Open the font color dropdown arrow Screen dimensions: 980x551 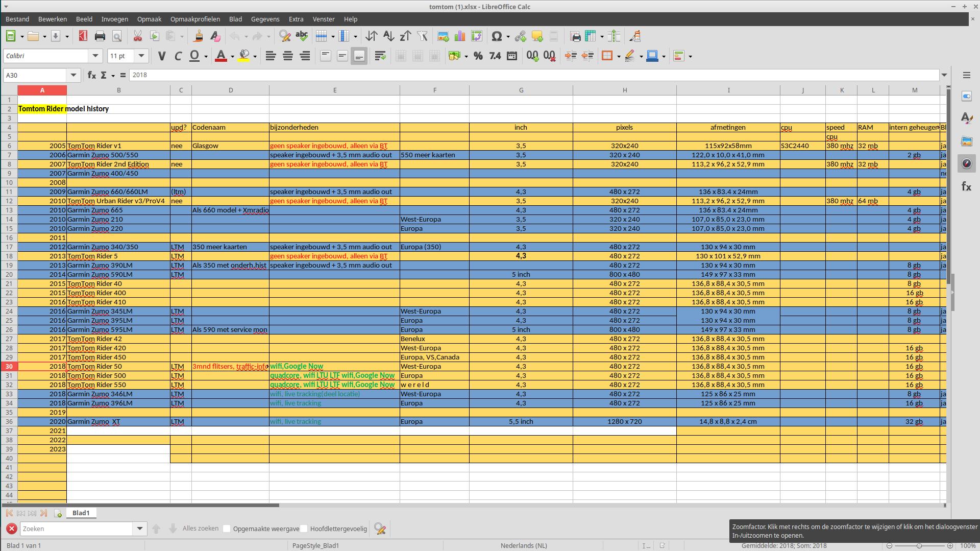pos(232,56)
